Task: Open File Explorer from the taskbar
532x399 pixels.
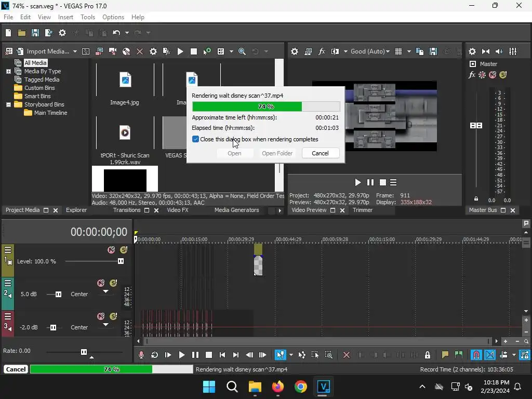Action: click(x=255, y=387)
